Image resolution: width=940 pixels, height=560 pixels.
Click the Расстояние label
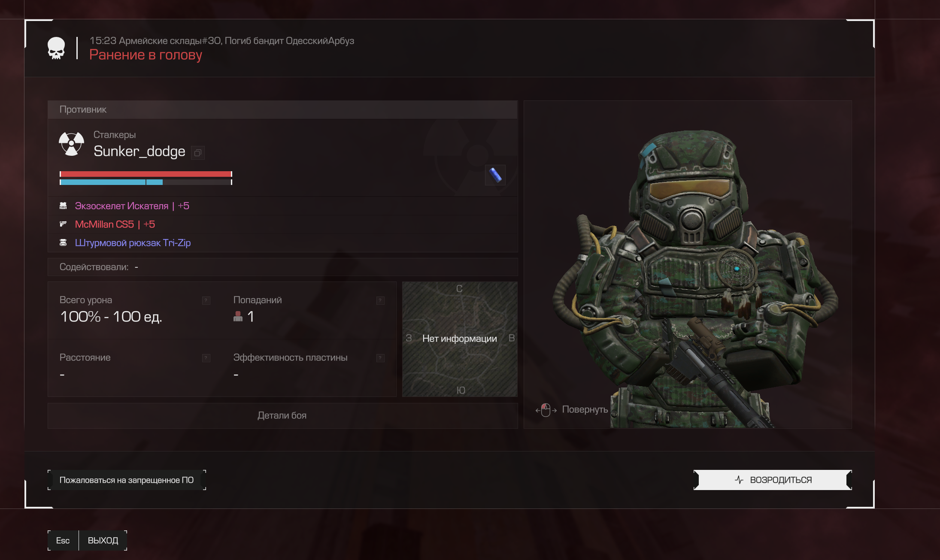pyautogui.click(x=85, y=357)
